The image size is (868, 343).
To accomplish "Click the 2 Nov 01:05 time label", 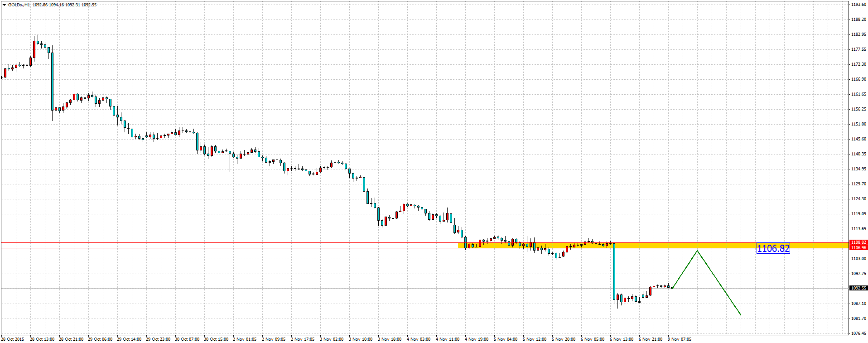I will (245, 339).
